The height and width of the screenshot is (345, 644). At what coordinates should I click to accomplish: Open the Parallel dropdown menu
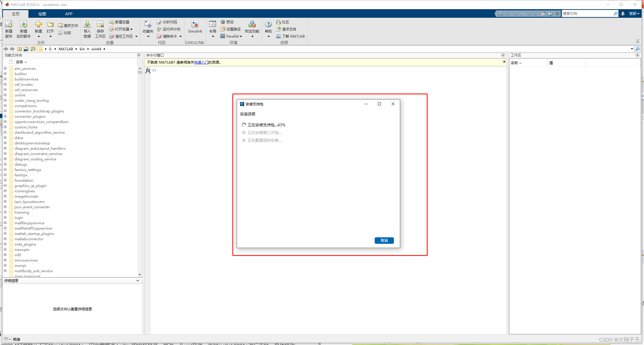coord(232,36)
